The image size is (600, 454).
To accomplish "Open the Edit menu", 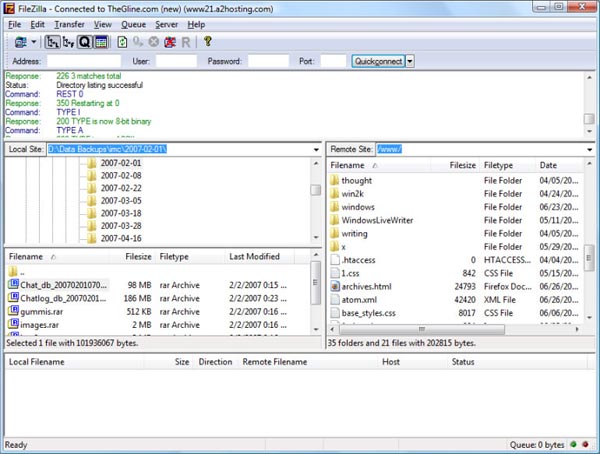I will point(38,24).
